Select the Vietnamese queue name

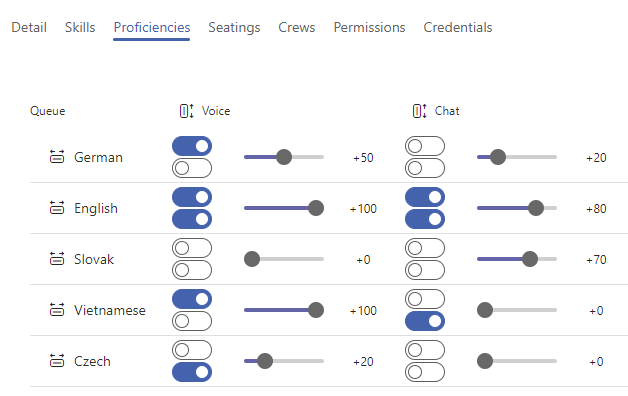coord(110,310)
